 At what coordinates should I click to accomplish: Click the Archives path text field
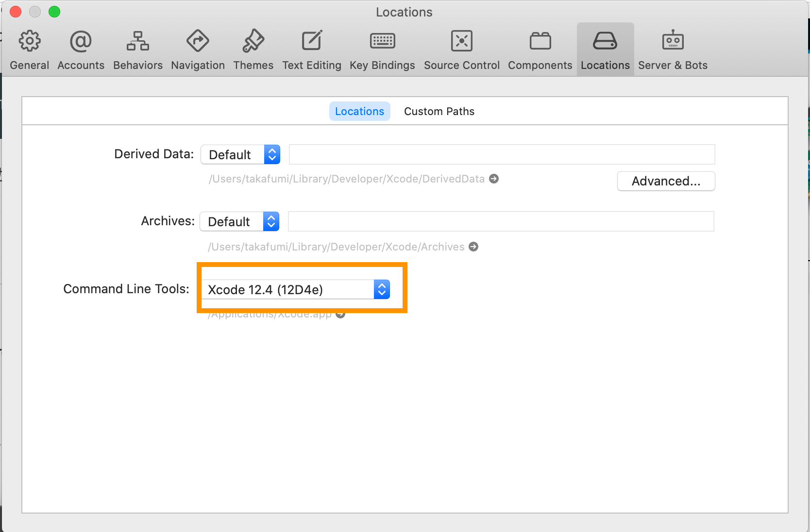[x=501, y=222]
